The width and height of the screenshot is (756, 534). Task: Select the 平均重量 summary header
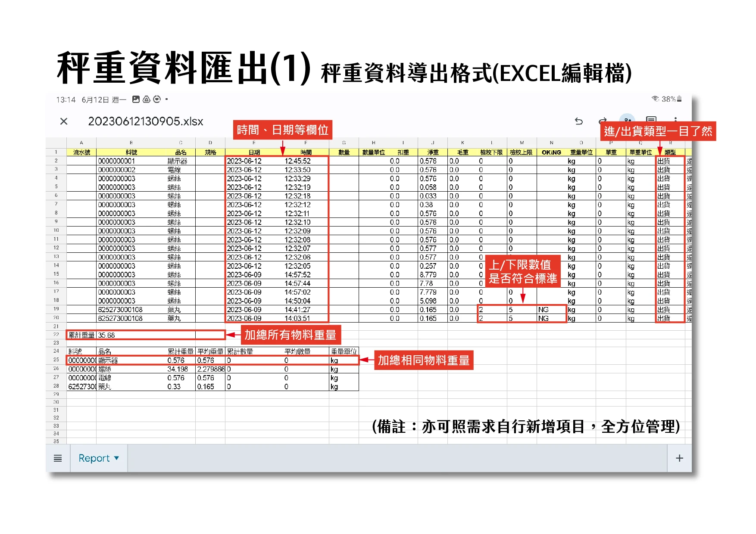211,351
